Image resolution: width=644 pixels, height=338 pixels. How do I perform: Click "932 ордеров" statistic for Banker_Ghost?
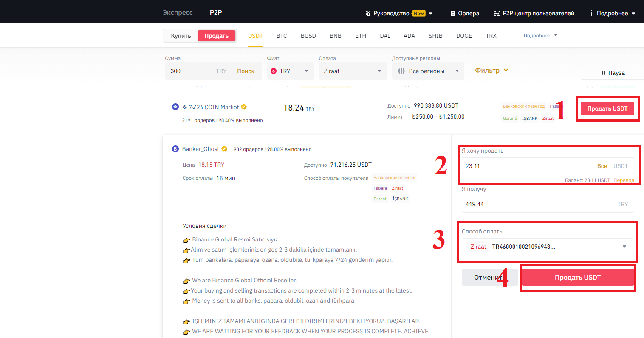249,149
